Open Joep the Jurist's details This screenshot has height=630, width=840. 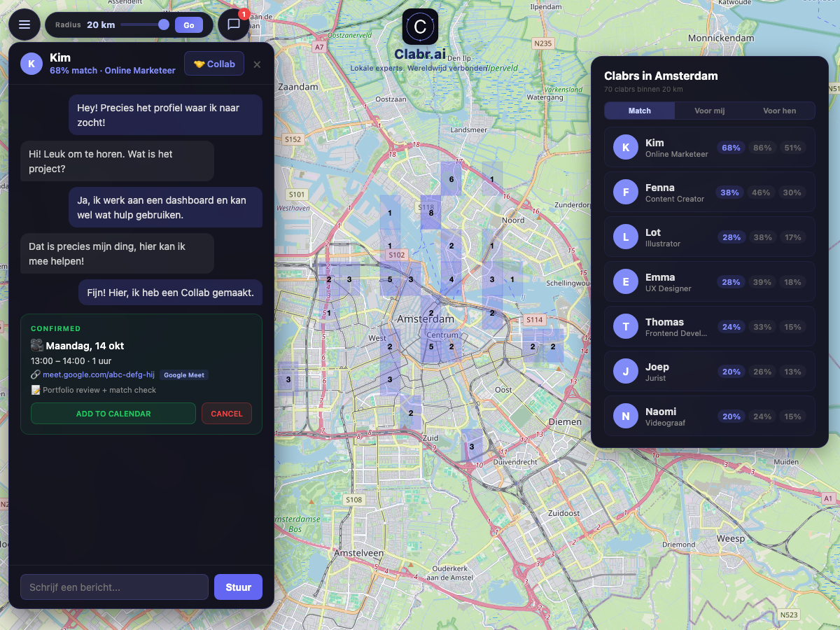tap(709, 371)
